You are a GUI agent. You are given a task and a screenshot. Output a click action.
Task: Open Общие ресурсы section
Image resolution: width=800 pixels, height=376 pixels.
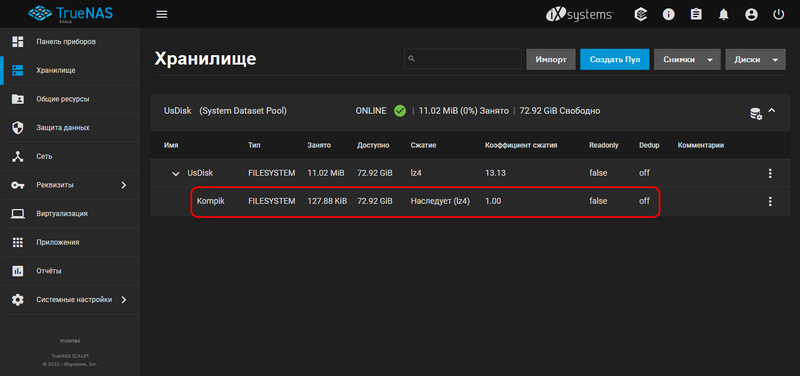[63, 99]
